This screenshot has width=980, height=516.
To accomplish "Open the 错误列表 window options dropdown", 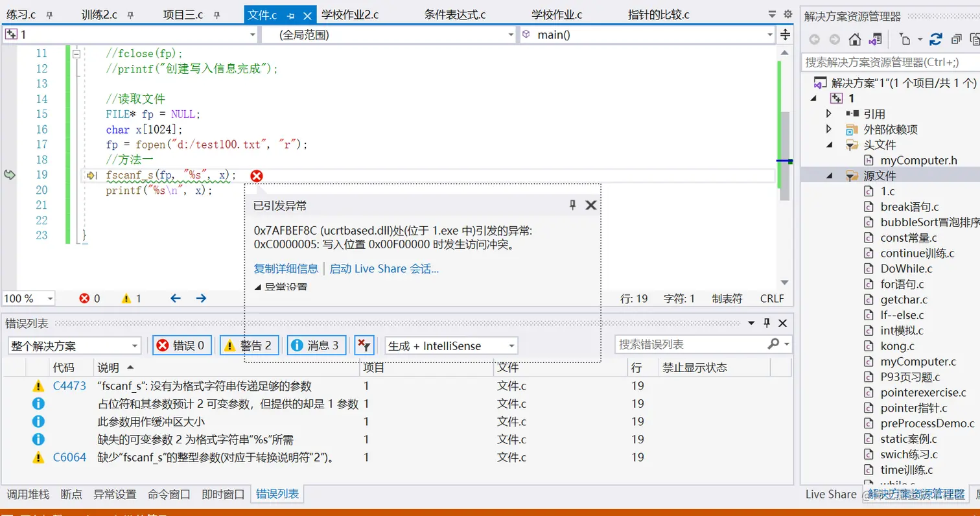I will pyautogui.click(x=752, y=323).
